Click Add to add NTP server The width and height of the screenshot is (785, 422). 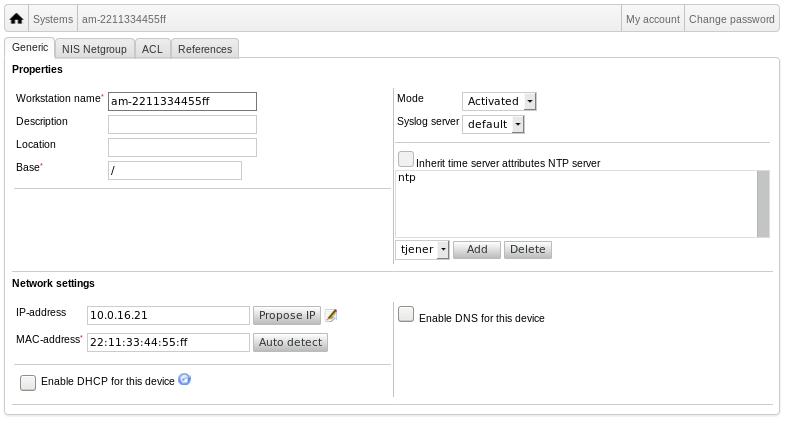click(477, 250)
